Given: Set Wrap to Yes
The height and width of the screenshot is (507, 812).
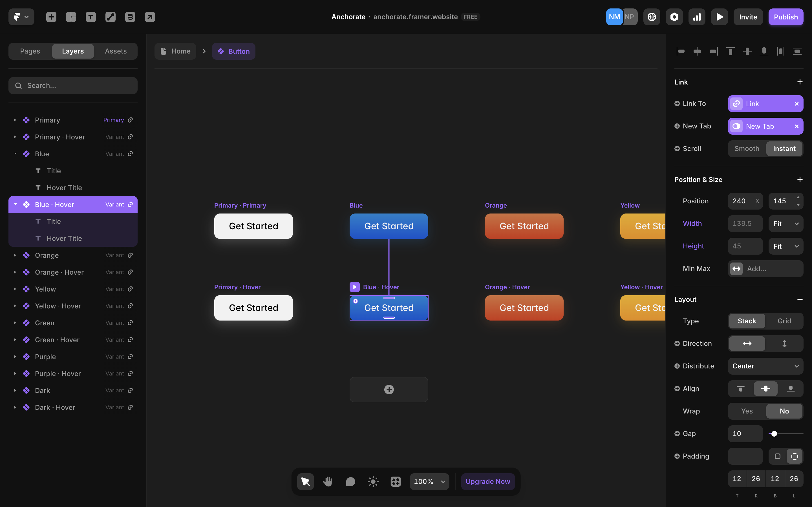Looking at the screenshot, I should click(747, 411).
